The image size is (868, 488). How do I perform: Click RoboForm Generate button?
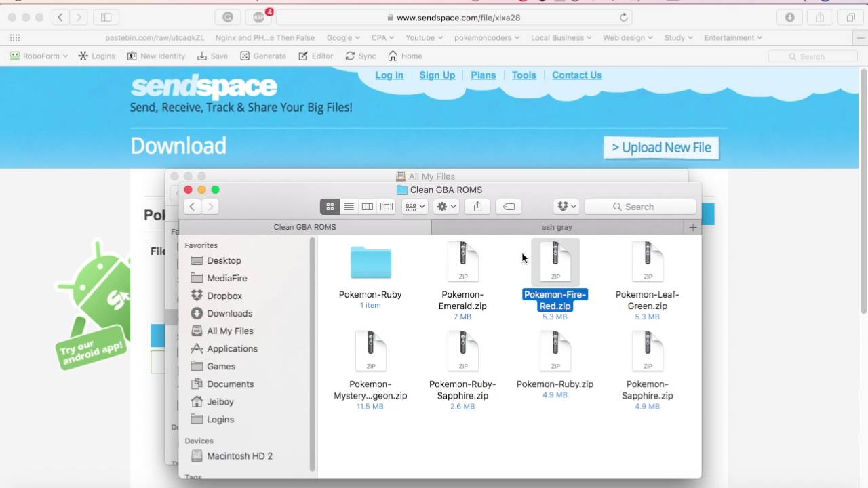pyautogui.click(x=263, y=56)
